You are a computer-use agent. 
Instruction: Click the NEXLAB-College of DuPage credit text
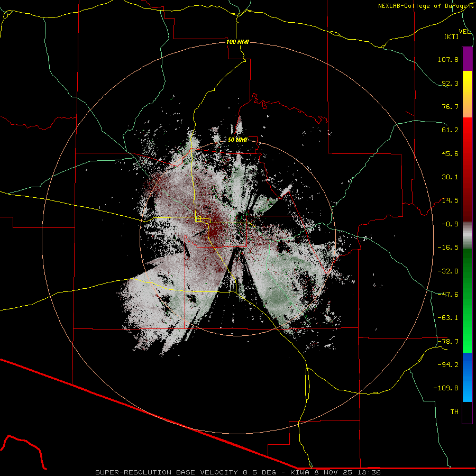pyautogui.click(x=426, y=6)
